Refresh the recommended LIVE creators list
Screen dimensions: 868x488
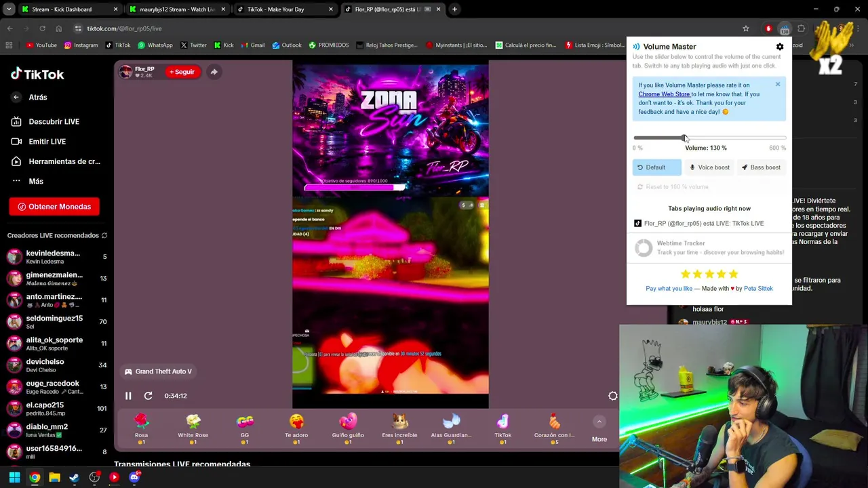point(104,235)
